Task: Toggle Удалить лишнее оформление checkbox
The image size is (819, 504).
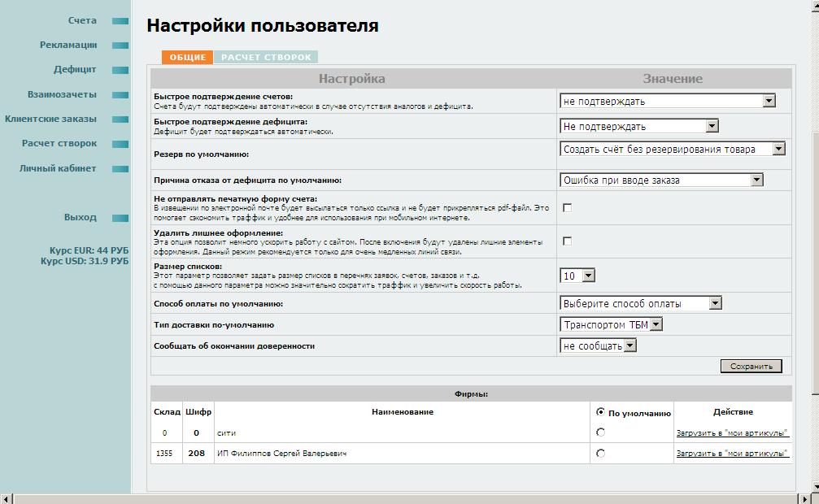Action: (568, 241)
